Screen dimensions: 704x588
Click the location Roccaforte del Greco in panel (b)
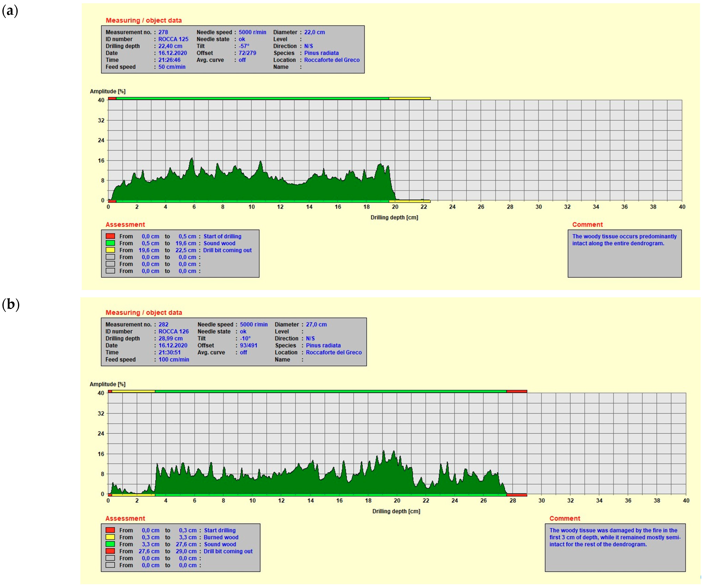pyautogui.click(x=334, y=352)
